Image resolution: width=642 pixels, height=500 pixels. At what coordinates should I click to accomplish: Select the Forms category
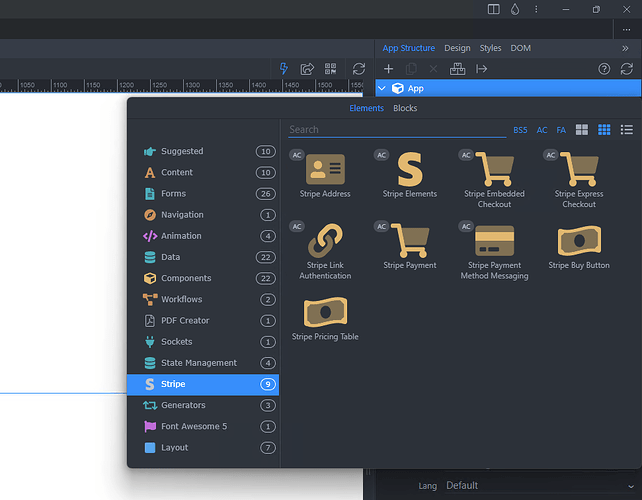click(203, 194)
